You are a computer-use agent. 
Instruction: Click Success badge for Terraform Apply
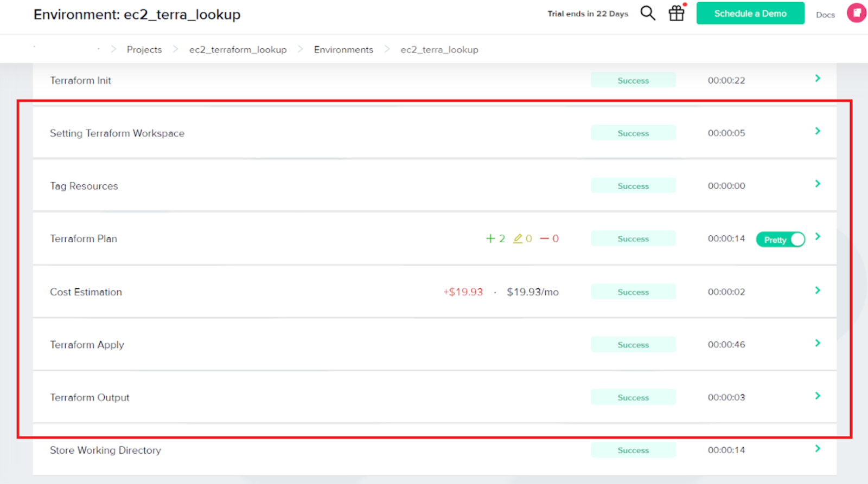(x=633, y=344)
